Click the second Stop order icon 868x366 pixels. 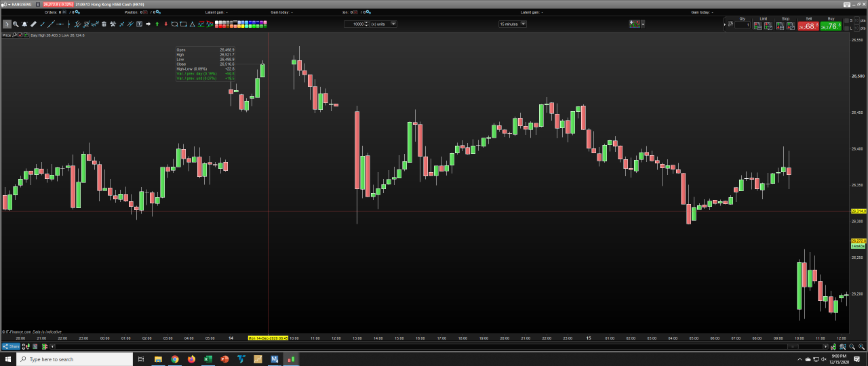pos(791,26)
